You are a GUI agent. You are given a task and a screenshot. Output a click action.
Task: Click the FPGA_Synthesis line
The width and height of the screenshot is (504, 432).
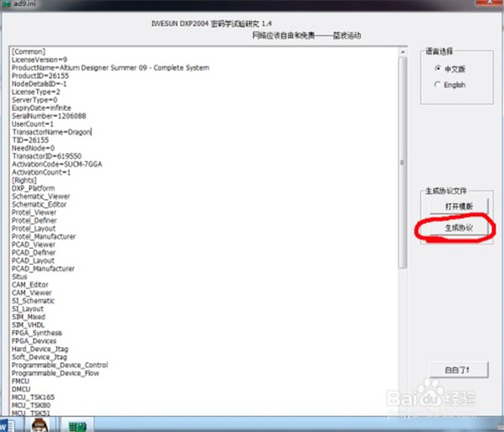[37, 334]
